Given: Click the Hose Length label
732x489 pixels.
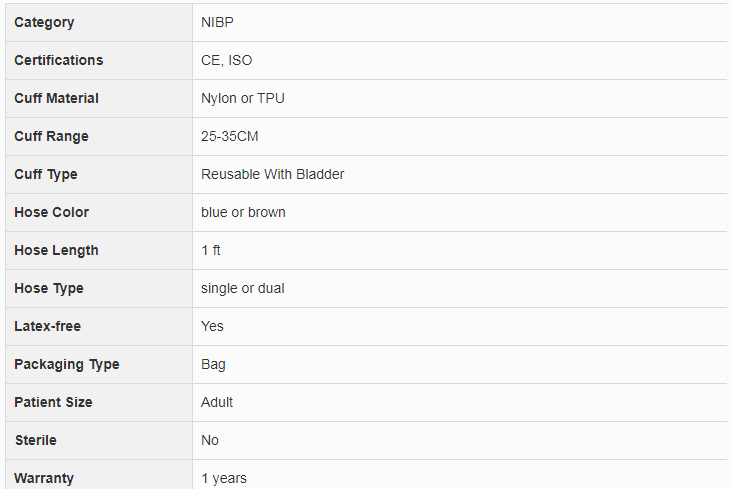Looking at the screenshot, I should 56,250.
